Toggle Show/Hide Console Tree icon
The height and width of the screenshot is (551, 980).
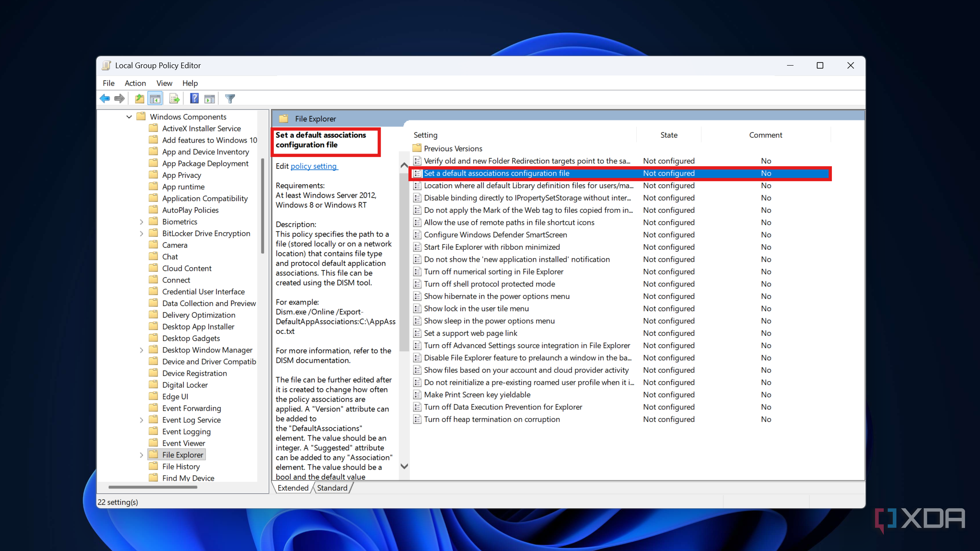click(x=155, y=99)
